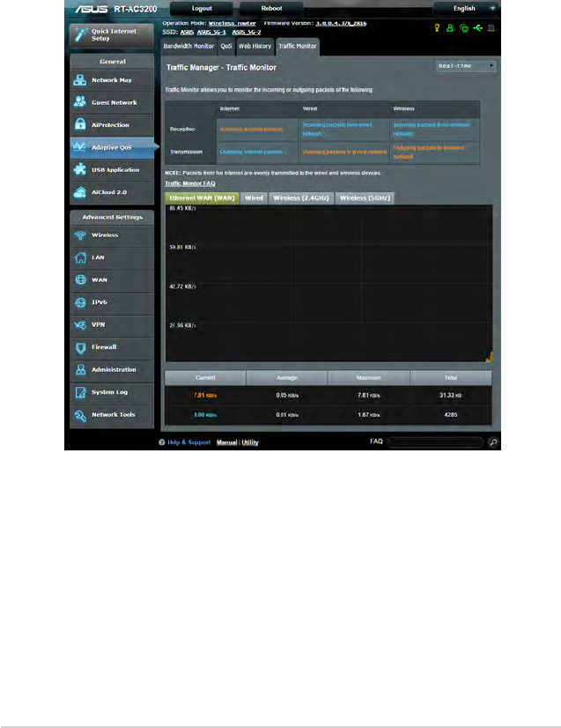The height and width of the screenshot is (728, 561).
Task: Click the FAQ search input field
Action: pyautogui.click(x=436, y=442)
